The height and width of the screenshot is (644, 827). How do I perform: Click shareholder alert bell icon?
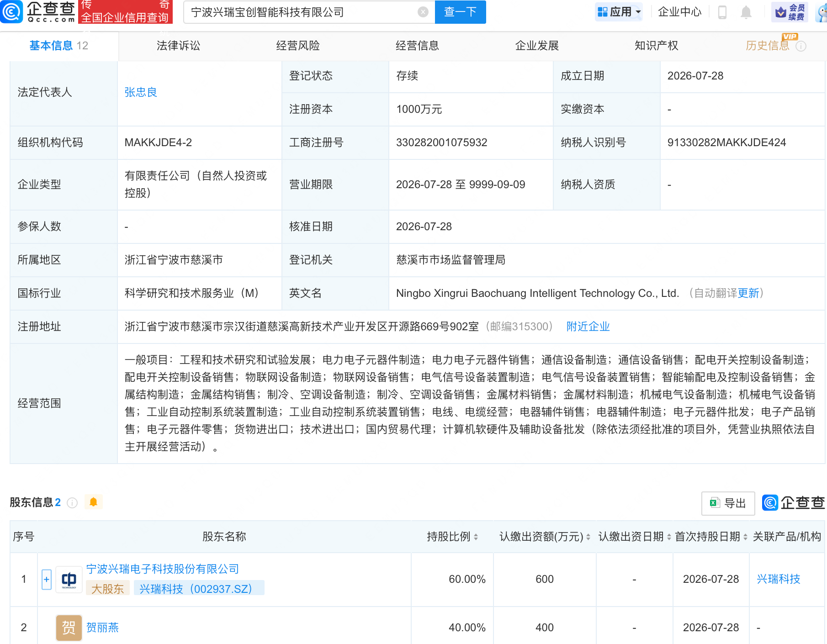(93, 502)
